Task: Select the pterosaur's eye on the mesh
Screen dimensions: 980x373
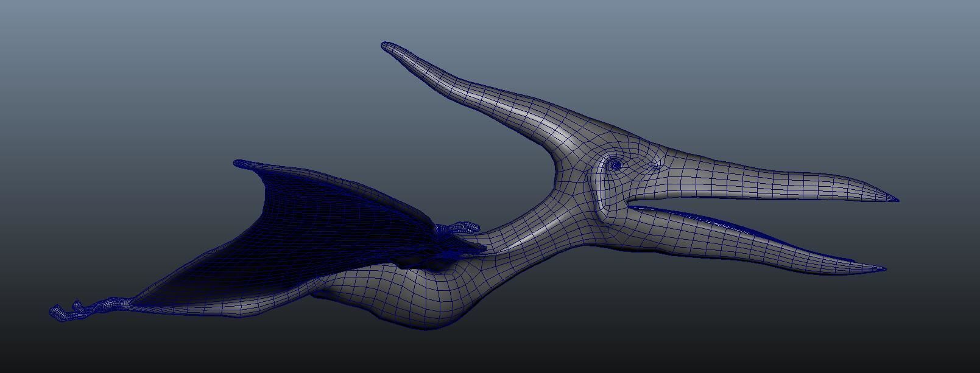Action: [x=615, y=164]
